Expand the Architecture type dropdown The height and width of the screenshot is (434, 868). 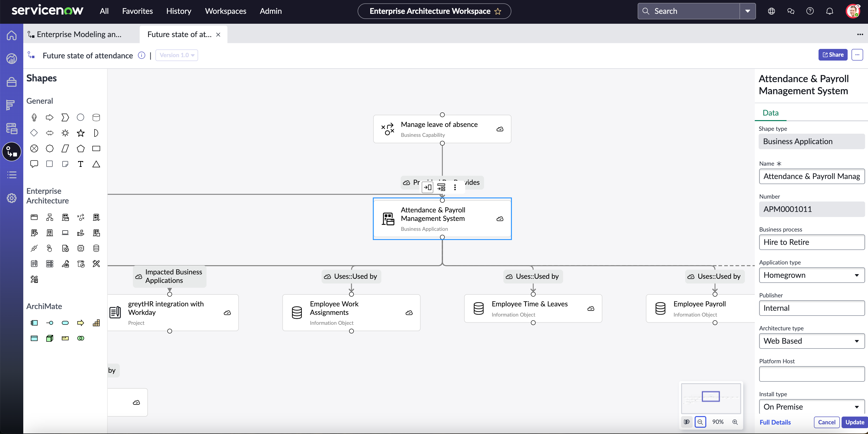(x=812, y=341)
